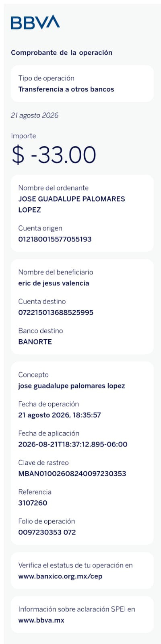
Task: Click the BBVA logo
Action: pyautogui.click(x=35, y=22)
